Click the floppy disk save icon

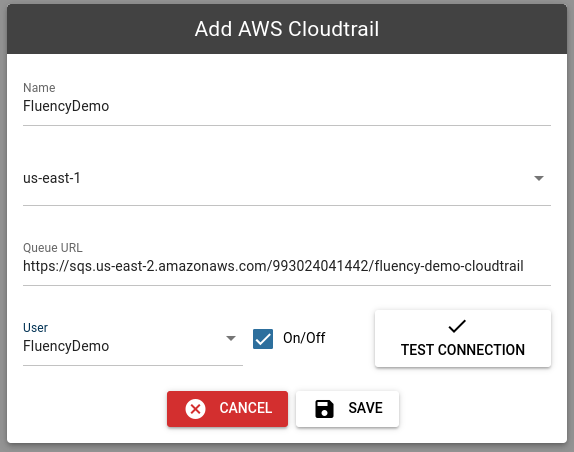(324, 408)
